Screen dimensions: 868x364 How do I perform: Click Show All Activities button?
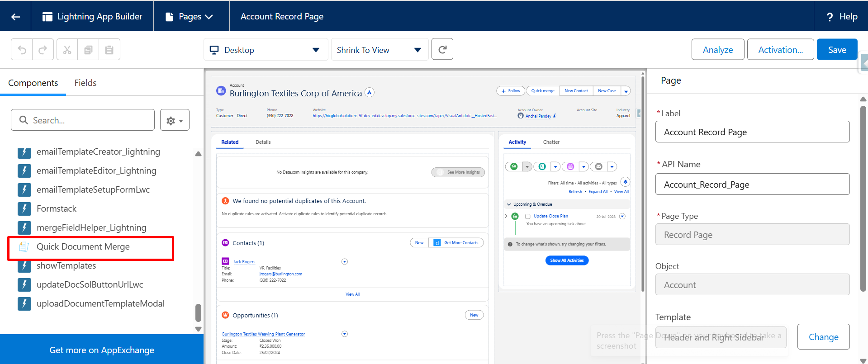pos(567,260)
